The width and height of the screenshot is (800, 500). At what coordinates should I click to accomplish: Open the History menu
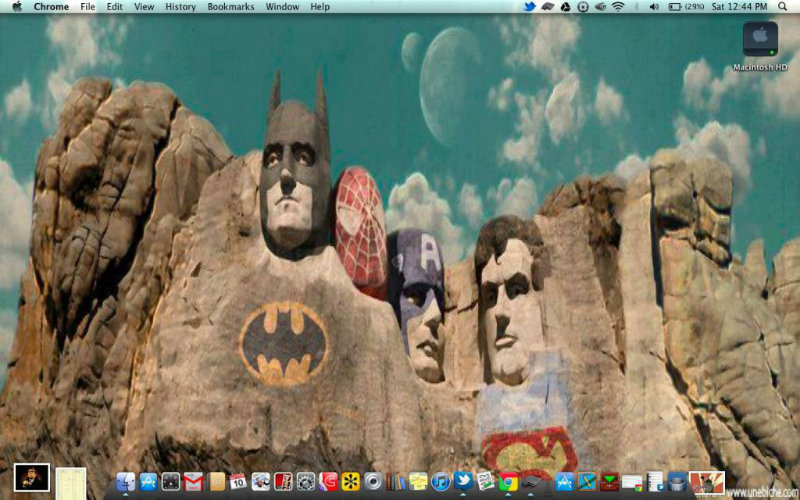coord(180,7)
